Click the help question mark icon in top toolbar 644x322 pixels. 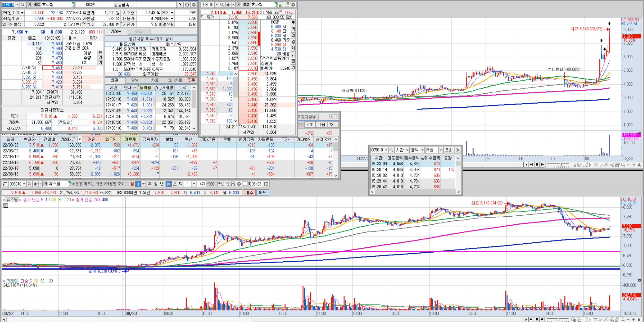180,5
